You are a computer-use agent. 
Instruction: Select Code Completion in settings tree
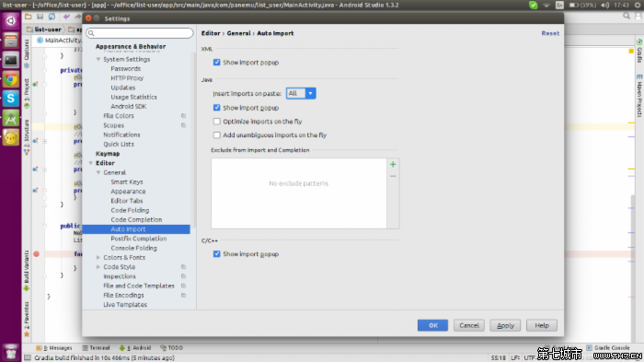(x=136, y=220)
